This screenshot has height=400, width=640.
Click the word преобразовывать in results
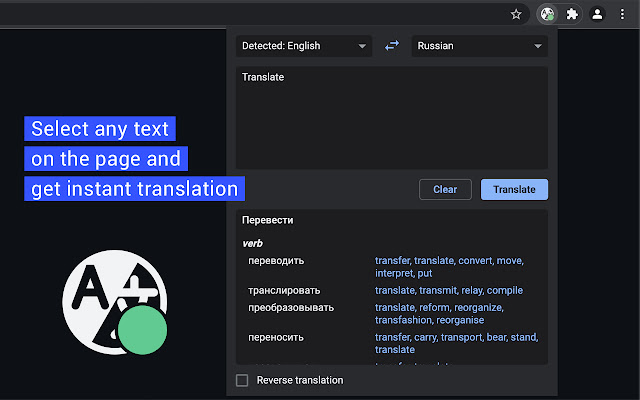click(291, 307)
